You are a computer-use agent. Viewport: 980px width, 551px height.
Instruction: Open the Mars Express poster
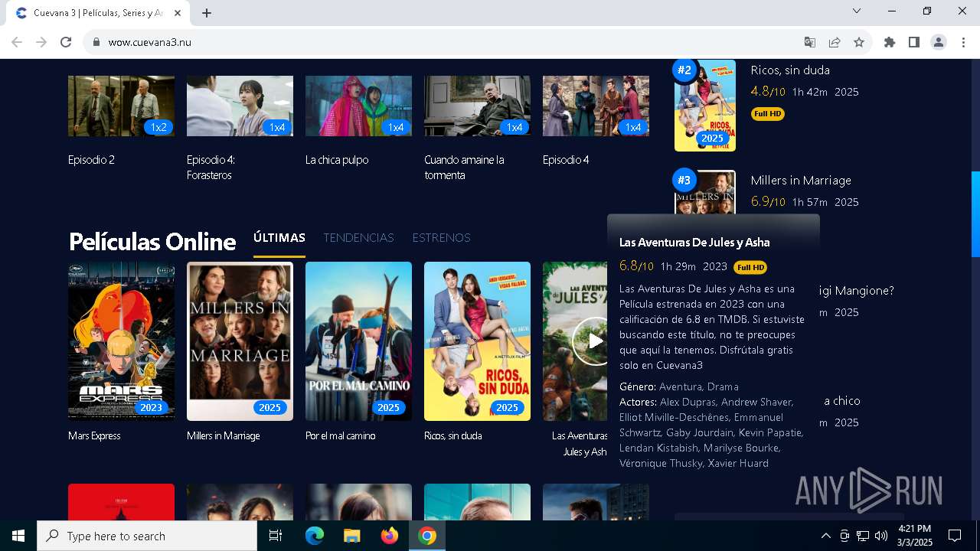[121, 341]
